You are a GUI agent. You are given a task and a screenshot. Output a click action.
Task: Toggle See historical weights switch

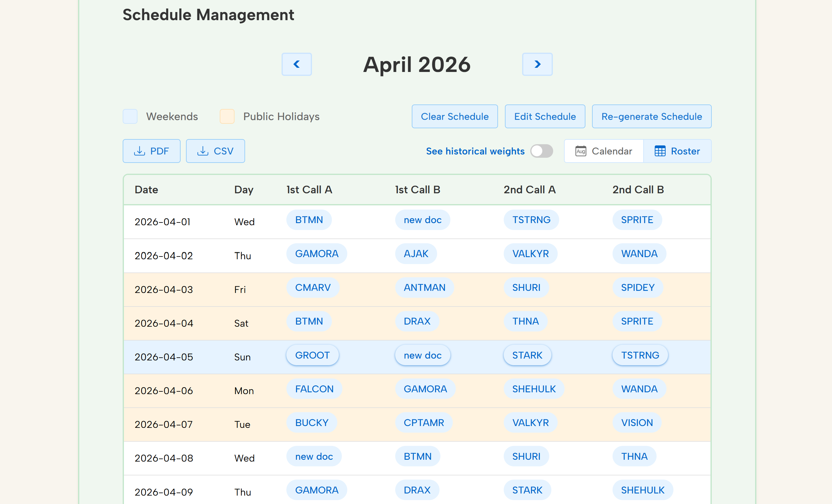[542, 151]
